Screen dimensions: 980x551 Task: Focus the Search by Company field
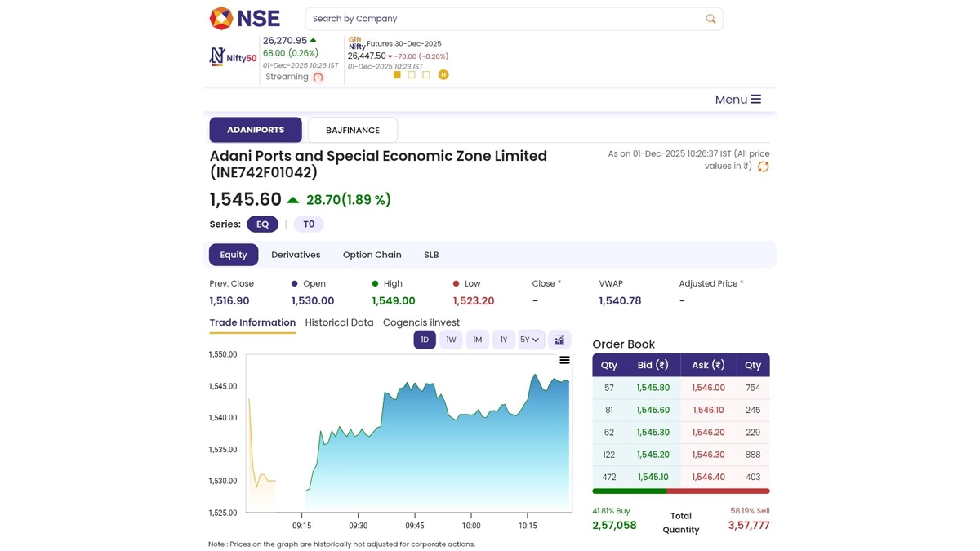pos(502,19)
